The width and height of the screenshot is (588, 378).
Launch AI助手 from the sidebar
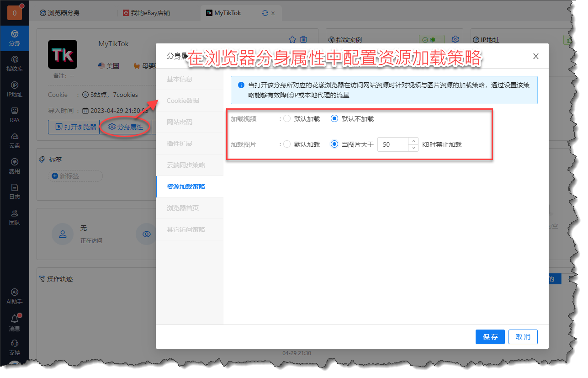pos(15,297)
